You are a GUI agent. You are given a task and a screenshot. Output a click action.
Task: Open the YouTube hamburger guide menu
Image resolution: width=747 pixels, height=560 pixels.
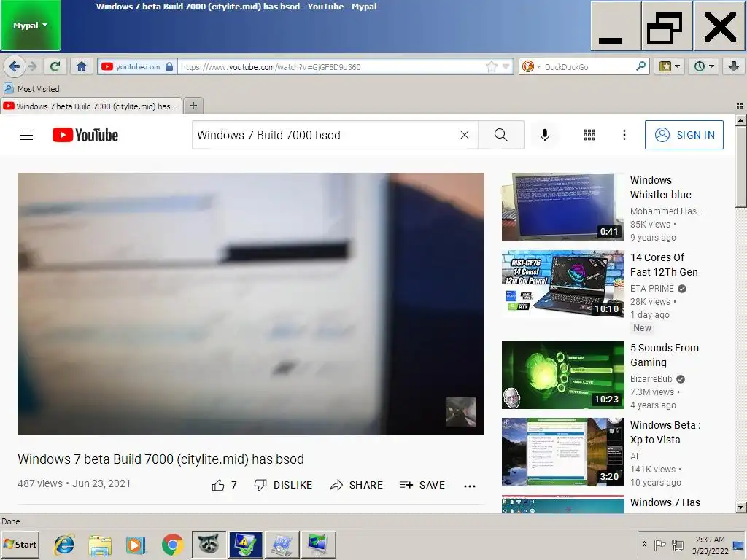coord(26,135)
